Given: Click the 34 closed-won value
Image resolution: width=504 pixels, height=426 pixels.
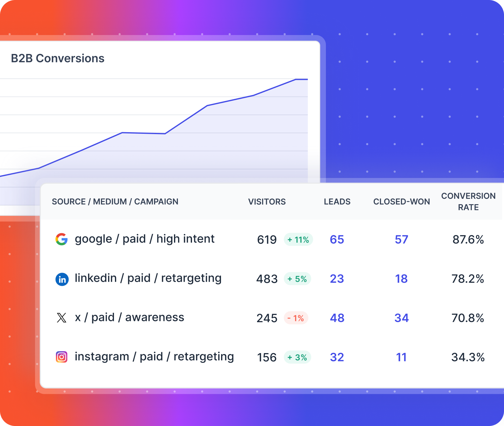Looking at the screenshot, I should click(x=401, y=318).
